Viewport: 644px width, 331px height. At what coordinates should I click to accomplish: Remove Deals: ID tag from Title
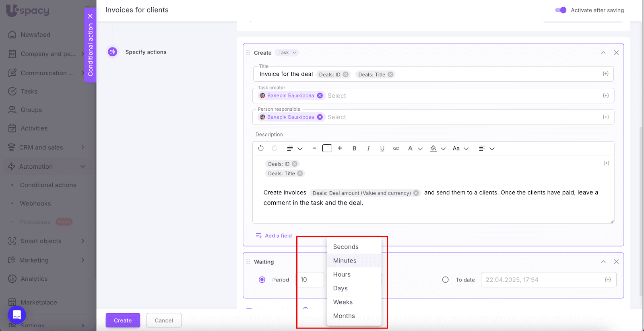pos(345,74)
